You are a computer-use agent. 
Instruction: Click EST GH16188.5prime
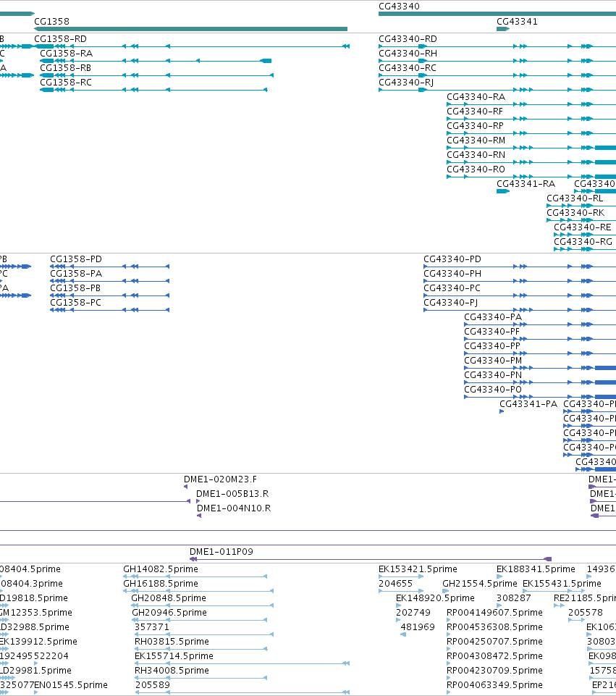point(161,583)
